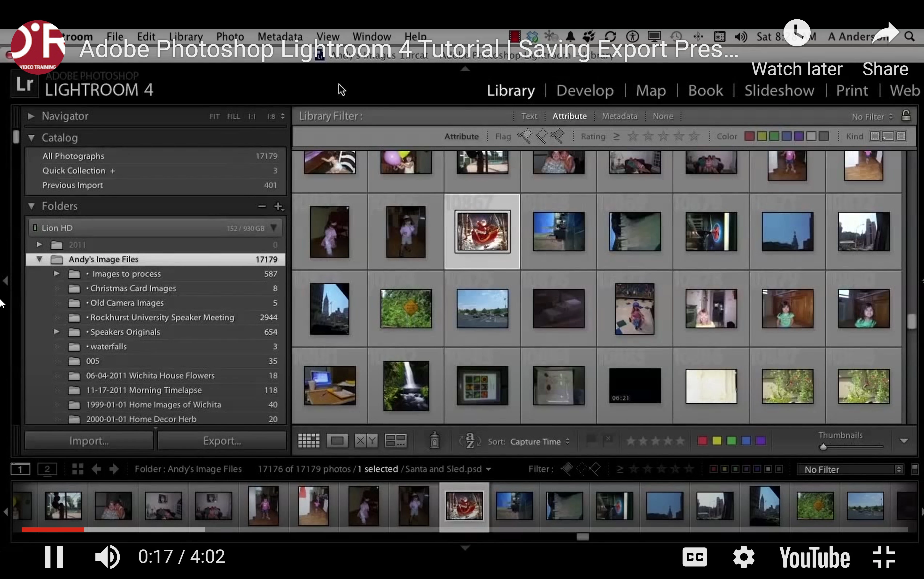Add new folder with plus icon
The width and height of the screenshot is (924, 579).
pos(278,206)
